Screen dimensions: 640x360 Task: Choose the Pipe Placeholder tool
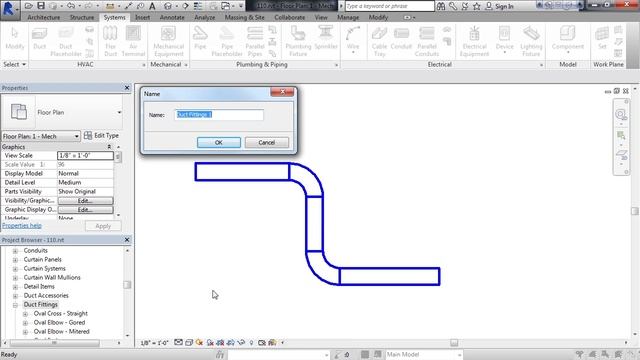pyautogui.click(x=227, y=41)
